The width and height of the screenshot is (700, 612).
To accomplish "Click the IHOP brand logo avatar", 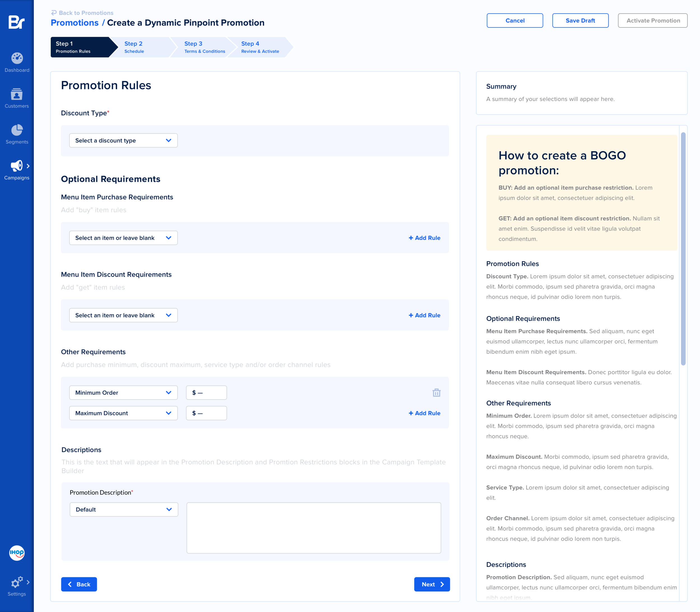I will click(x=17, y=553).
